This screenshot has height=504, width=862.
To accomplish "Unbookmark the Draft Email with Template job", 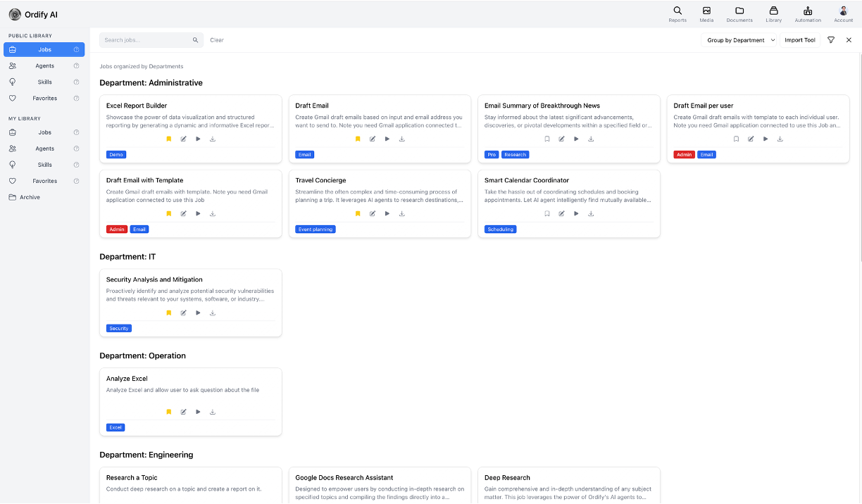I will point(168,213).
